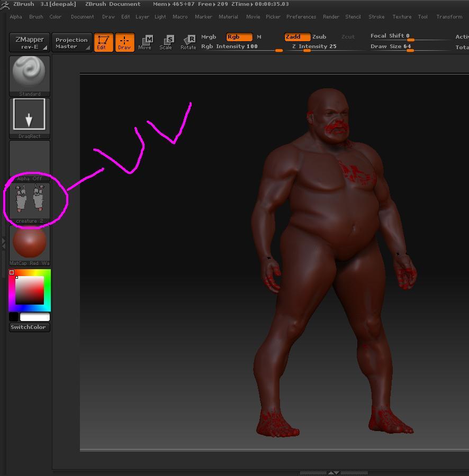Open the Preferences menu
Viewport: 469px width, 476px height.
301,17
